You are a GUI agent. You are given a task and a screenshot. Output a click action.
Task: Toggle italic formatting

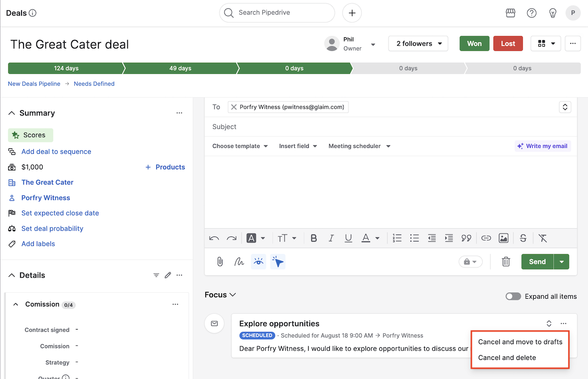coord(331,238)
